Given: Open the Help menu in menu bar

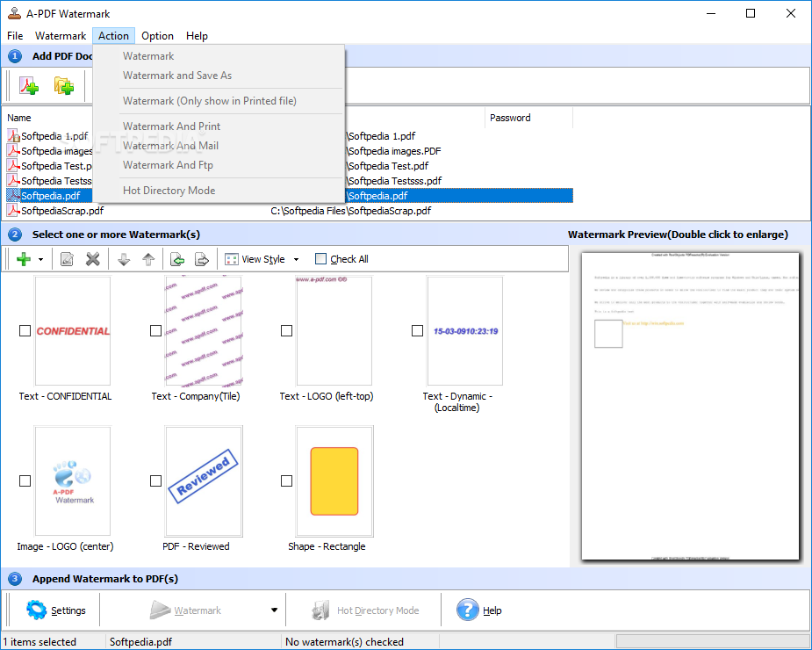Looking at the screenshot, I should [197, 36].
